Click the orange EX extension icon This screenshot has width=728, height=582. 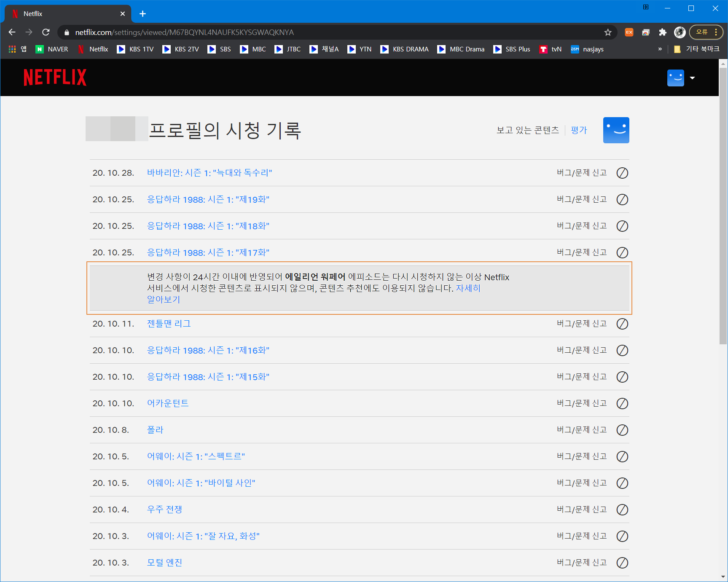point(629,32)
